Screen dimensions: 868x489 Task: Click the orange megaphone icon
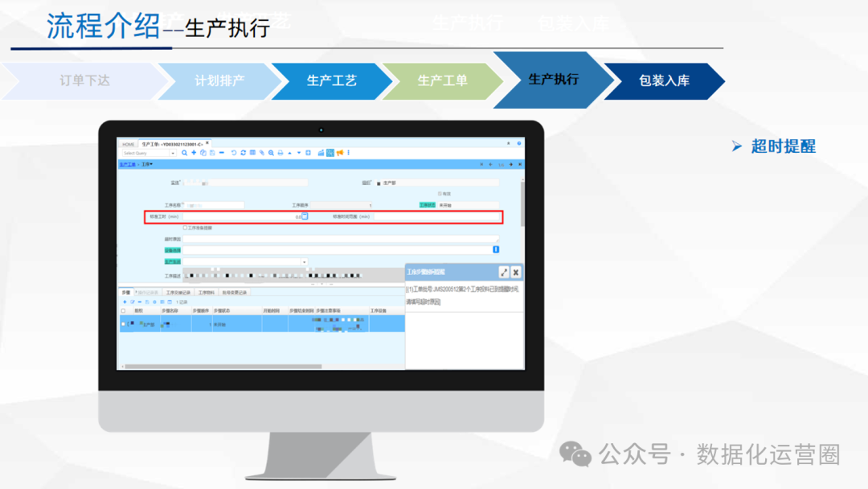[x=340, y=153]
